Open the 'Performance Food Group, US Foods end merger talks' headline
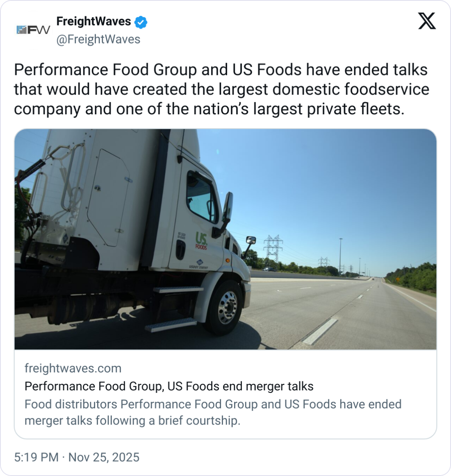451x476 pixels. 169,386
